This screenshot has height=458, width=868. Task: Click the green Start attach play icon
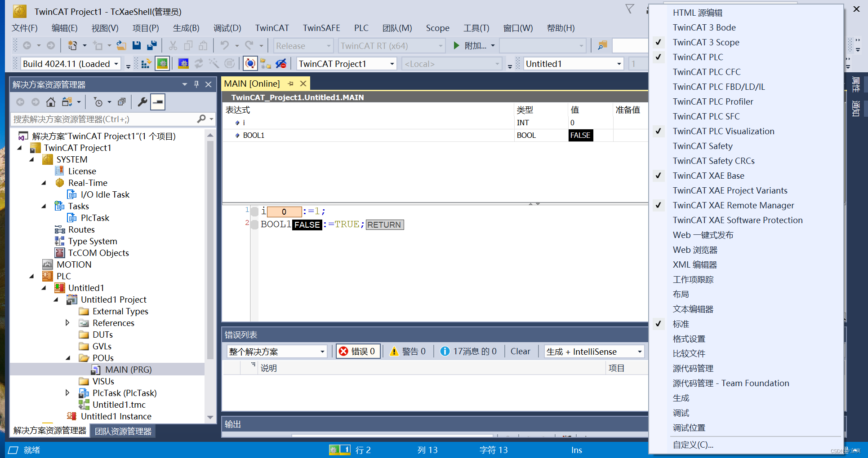coord(456,45)
